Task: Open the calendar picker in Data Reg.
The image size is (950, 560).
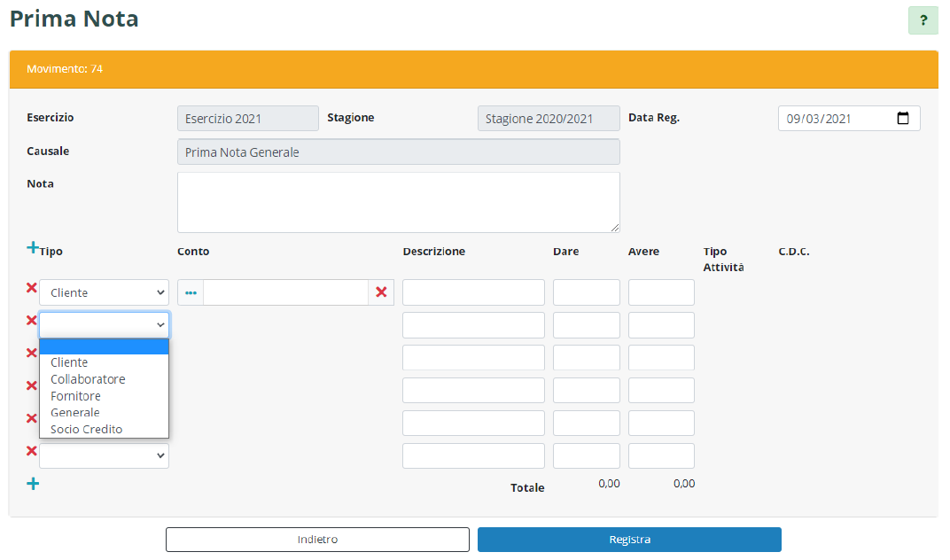Action: point(903,119)
